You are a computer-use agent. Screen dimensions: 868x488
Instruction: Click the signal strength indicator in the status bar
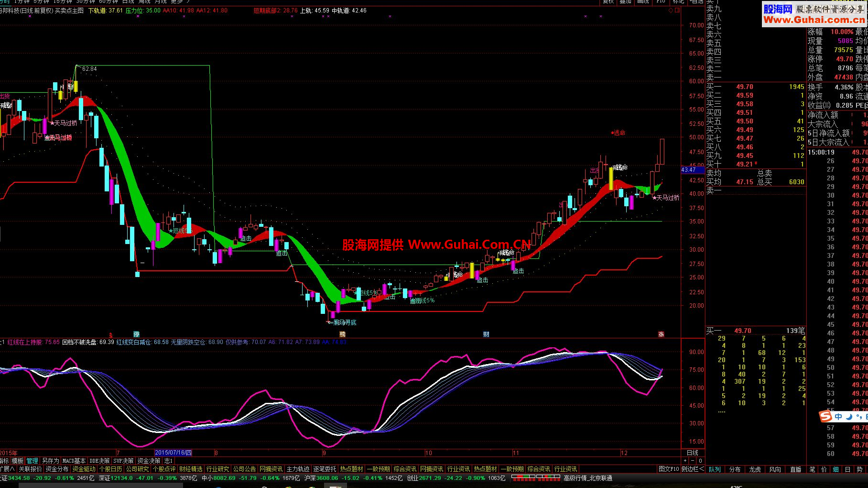535,477
